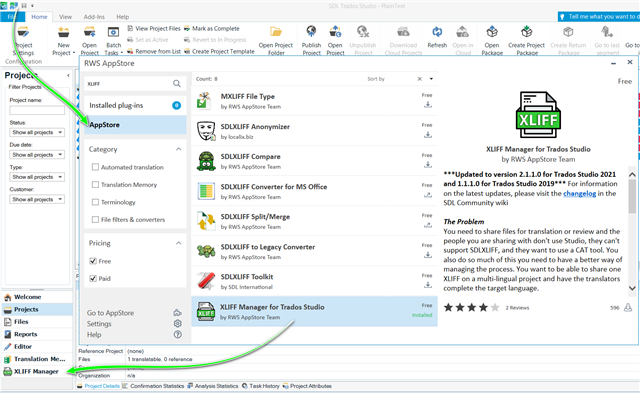Open the Status Show all projects dropdown
The width and height of the screenshot is (640, 393).
tap(37, 132)
